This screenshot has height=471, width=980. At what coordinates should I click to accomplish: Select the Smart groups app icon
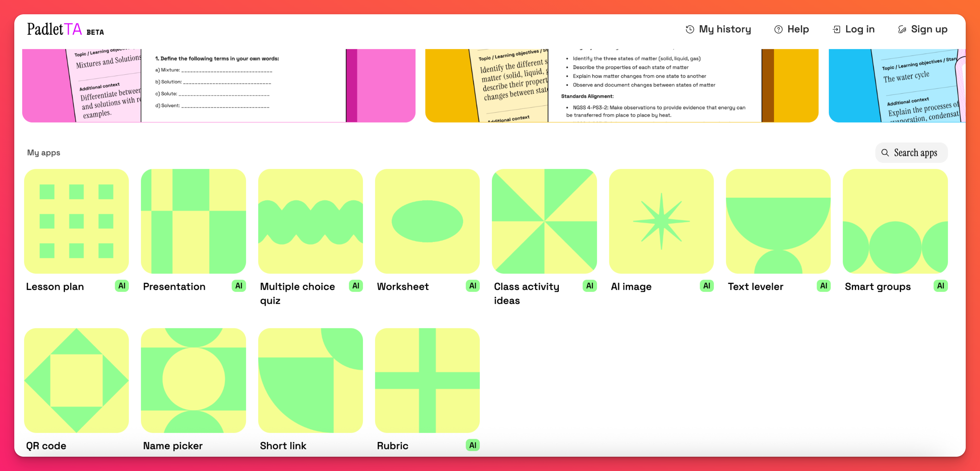pos(895,221)
